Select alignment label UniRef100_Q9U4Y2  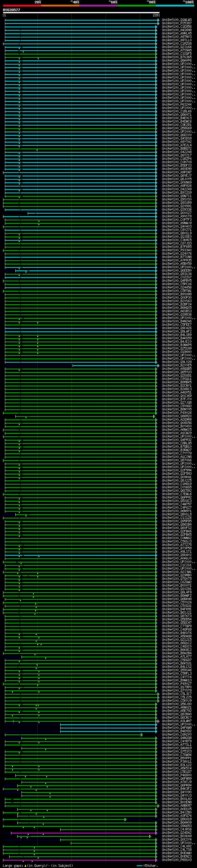point(176,555)
